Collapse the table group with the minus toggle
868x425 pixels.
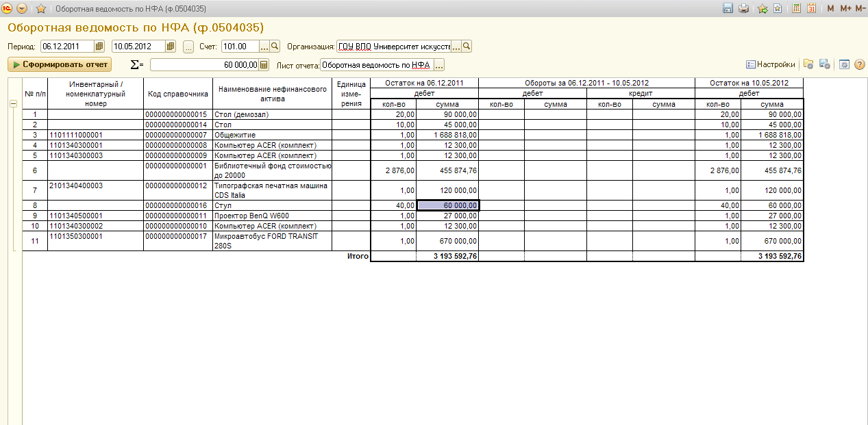coord(12,103)
